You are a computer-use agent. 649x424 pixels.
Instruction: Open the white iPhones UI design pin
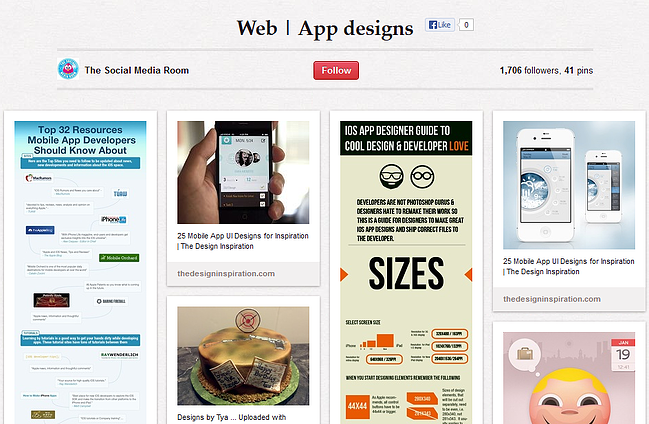(x=569, y=185)
